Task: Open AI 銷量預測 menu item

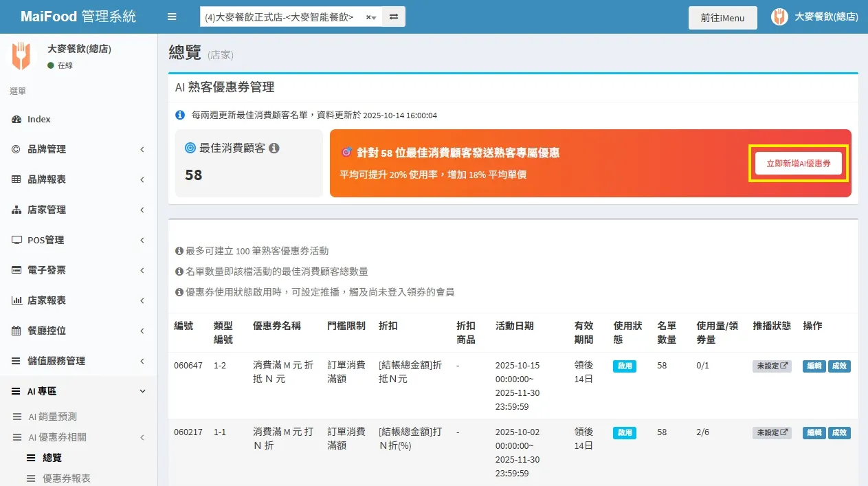Action: pyautogui.click(x=52, y=417)
